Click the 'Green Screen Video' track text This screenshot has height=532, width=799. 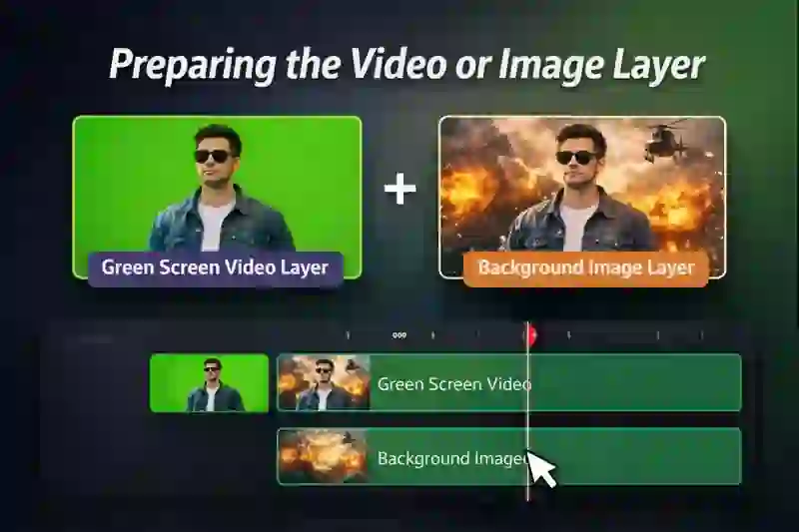454,384
